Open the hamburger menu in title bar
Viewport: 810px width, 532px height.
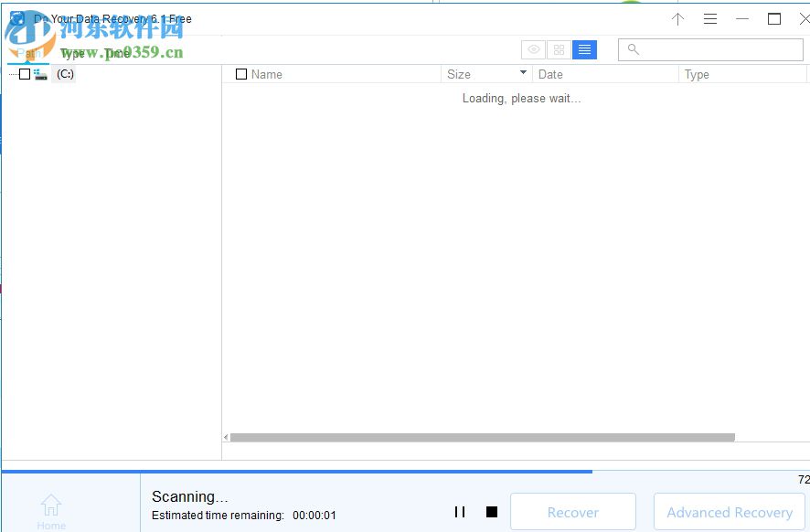(x=710, y=18)
